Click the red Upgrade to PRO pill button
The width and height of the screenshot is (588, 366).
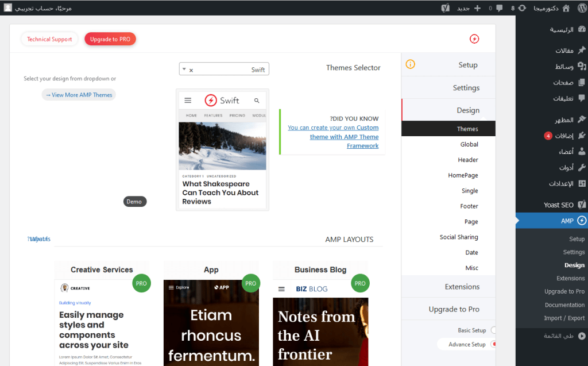110,38
